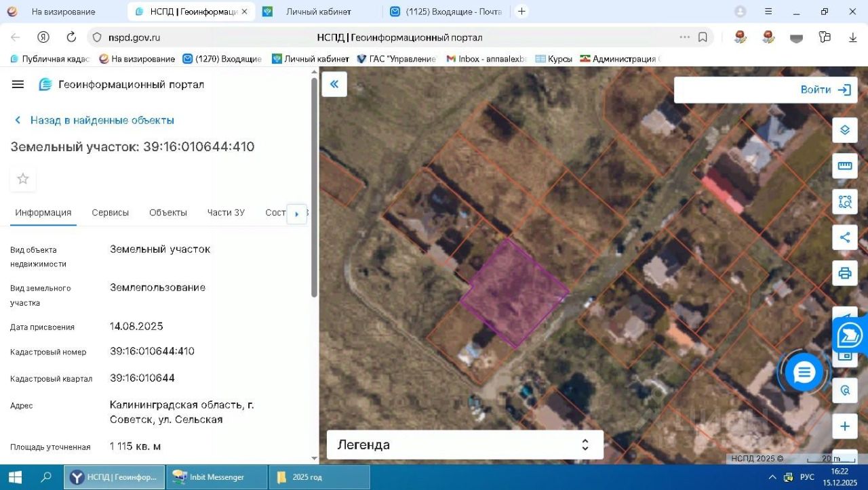
Task: Click cadastral number 39:16:010644:410 value
Action: click(152, 351)
